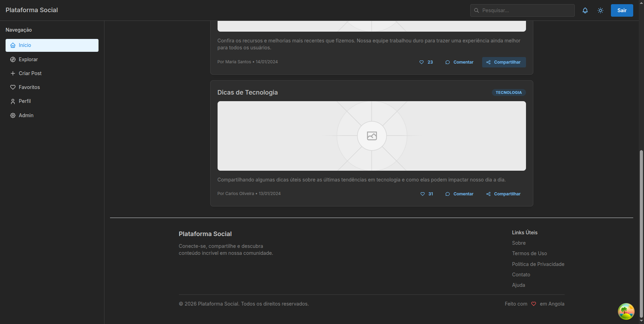The width and height of the screenshot is (644, 324).
Task: Click the placeholder image icon in Dicas post
Action: pos(372,136)
